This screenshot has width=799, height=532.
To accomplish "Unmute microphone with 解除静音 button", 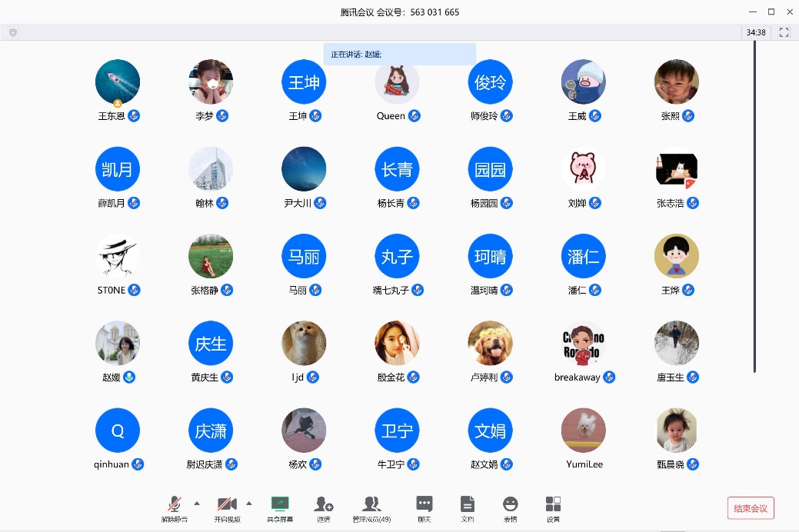I will pos(174,509).
